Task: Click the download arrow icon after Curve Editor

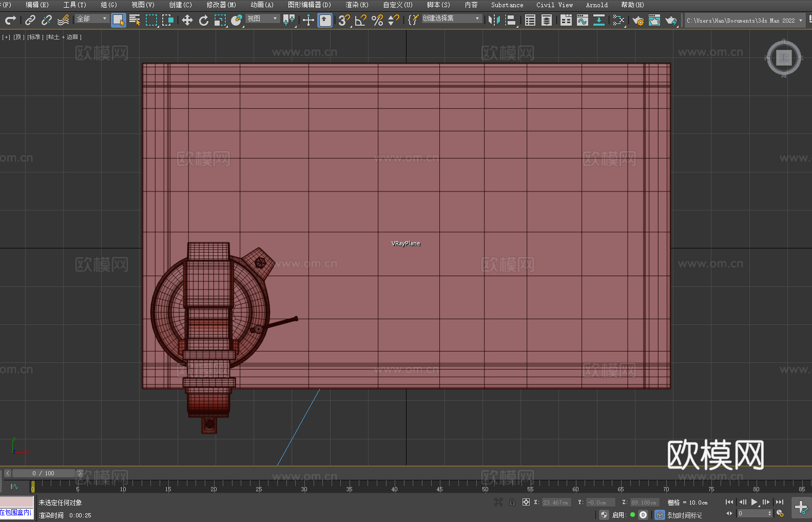Action: pyautogui.click(x=599, y=20)
